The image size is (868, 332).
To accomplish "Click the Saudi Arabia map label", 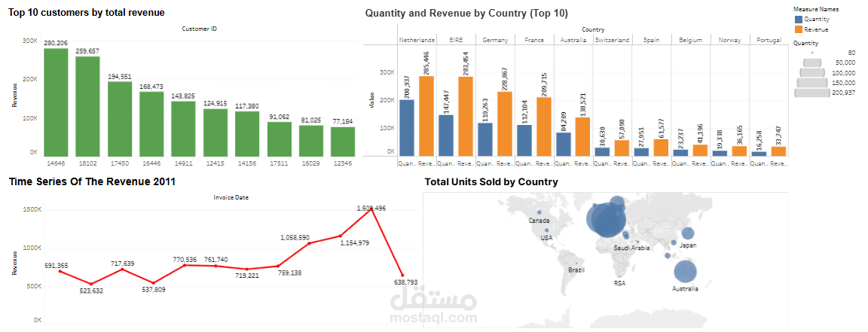I will click(631, 248).
